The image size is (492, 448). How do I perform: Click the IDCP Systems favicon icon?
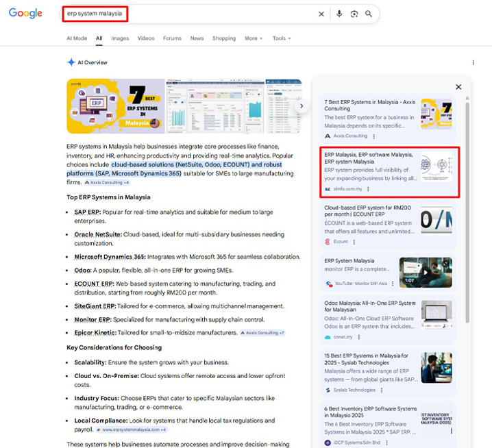point(328,443)
